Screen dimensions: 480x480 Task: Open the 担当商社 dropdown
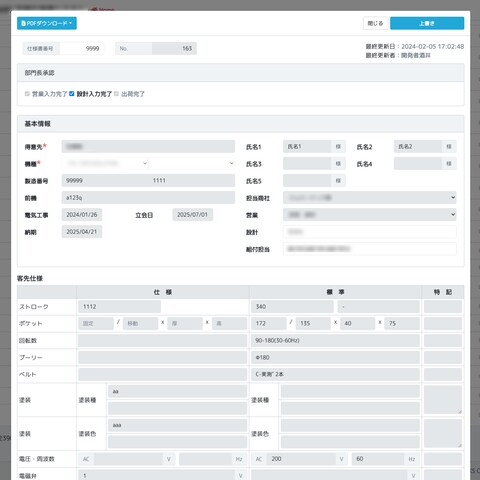click(x=370, y=198)
